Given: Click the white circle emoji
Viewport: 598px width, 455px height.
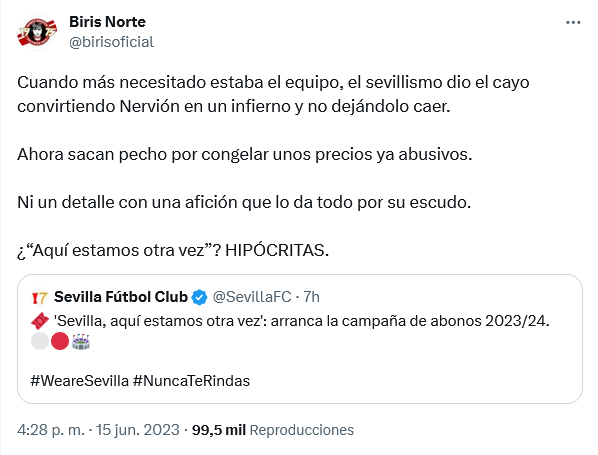Looking at the screenshot, I should (x=40, y=341).
